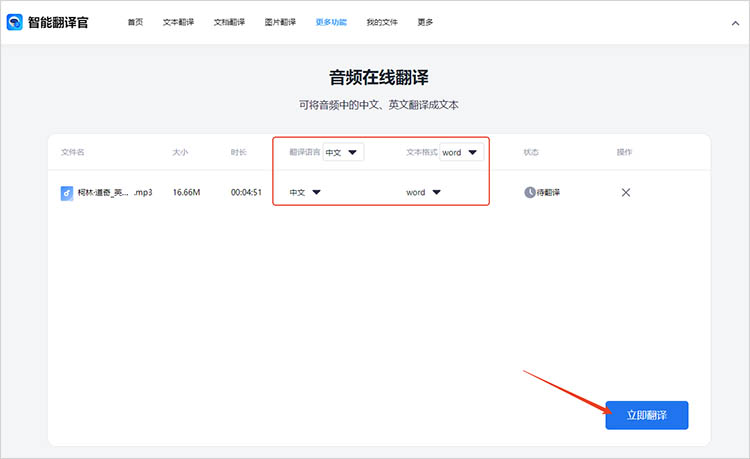Click the 操作 column header
Screen dimensions: 750x459
624,152
